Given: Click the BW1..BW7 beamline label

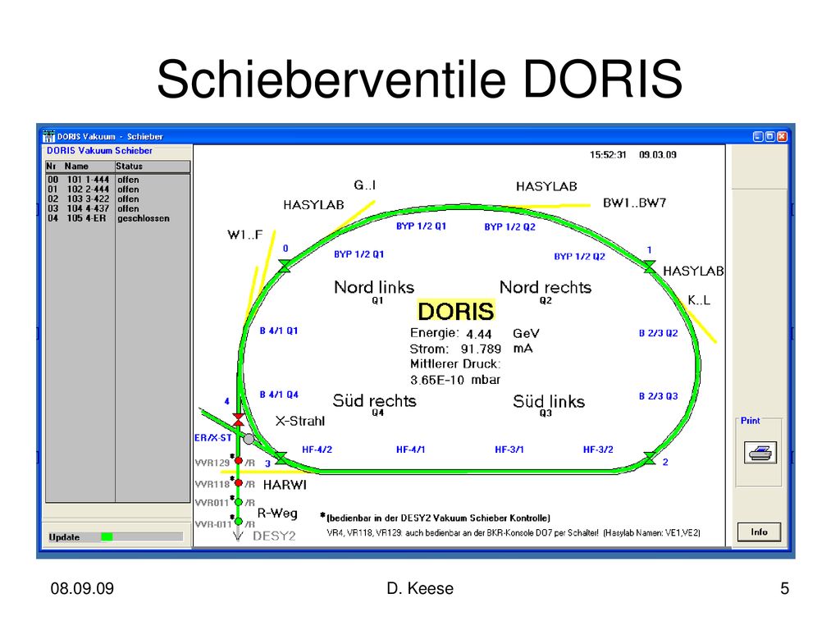Looking at the screenshot, I should point(635,203).
